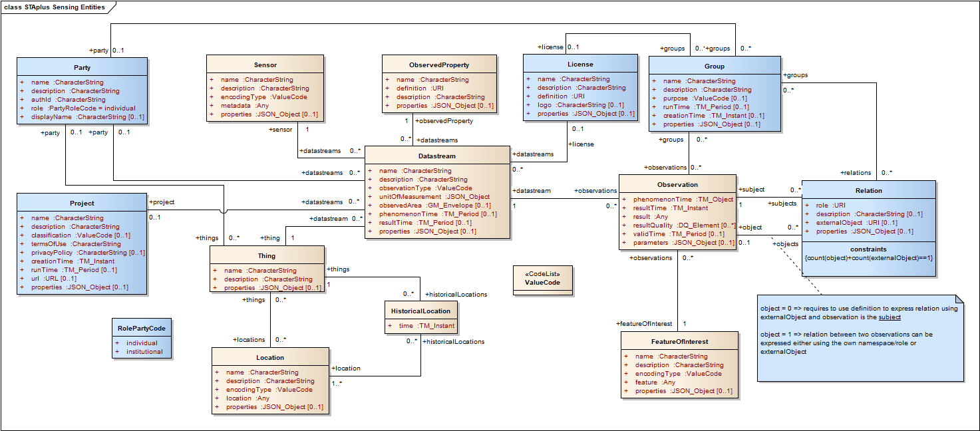980x431 pixels.
Task: Select the Location class title
Action: click(x=270, y=358)
